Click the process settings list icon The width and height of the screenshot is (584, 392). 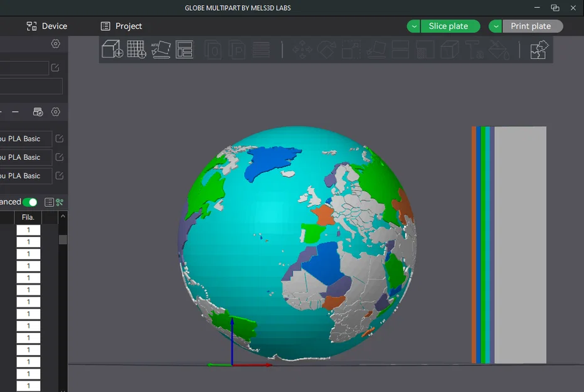point(49,202)
